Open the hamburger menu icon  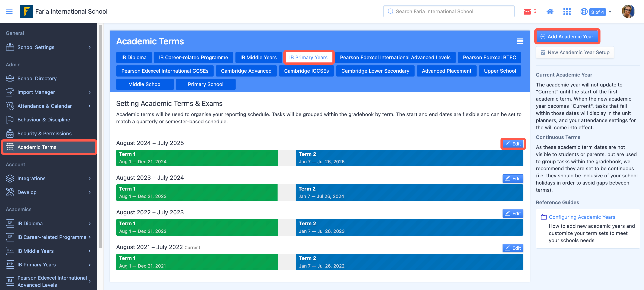[9, 11]
